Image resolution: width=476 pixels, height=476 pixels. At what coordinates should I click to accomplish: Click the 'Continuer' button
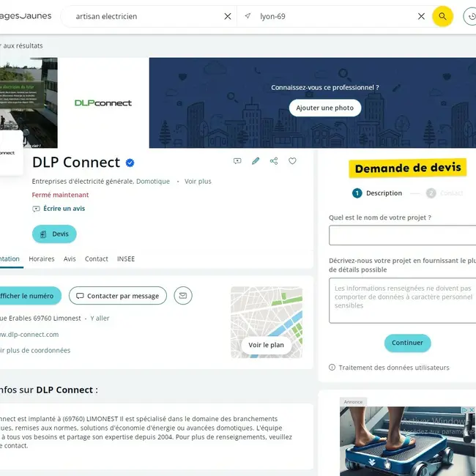[407, 343]
